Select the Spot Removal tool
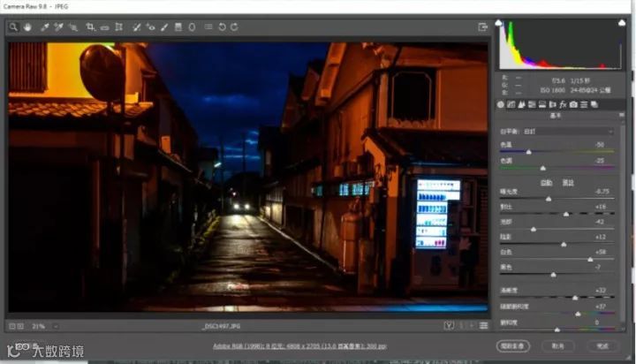Image resolution: width=636 pixels, height=364 pixels. coord(137,27)
